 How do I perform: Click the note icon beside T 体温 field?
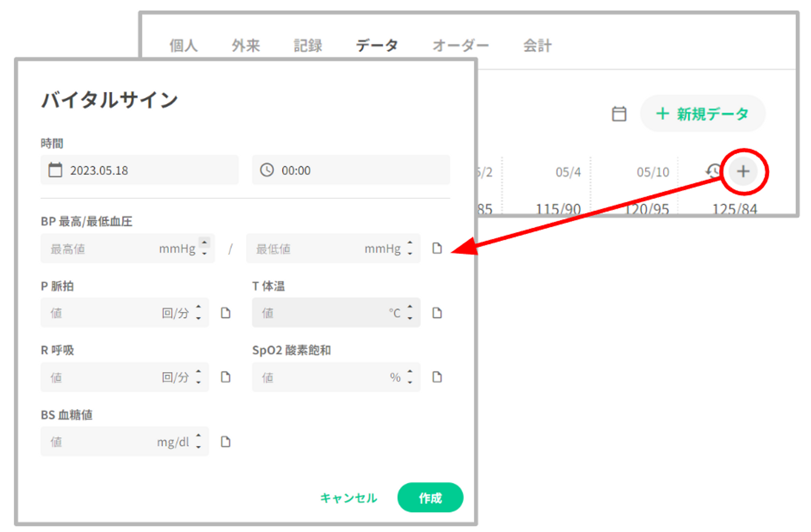click(x=437, y=313)
